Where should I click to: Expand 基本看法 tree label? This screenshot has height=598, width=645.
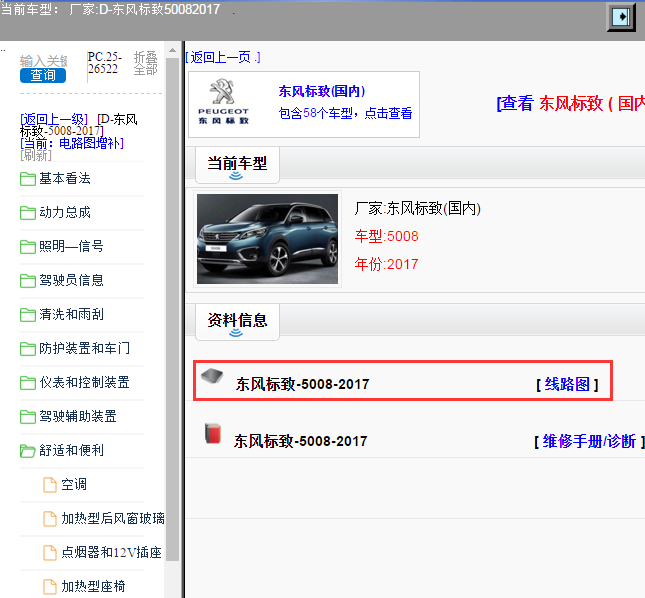point(65,178)
